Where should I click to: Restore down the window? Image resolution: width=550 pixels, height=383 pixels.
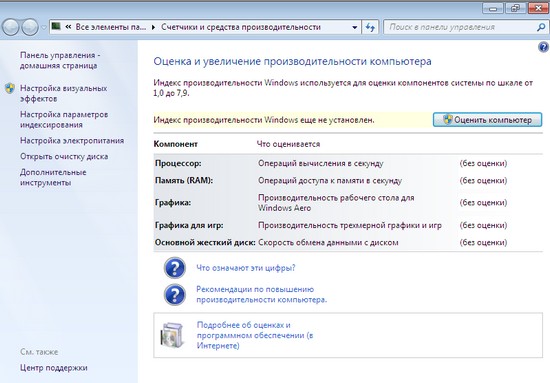tap(515, 8)
